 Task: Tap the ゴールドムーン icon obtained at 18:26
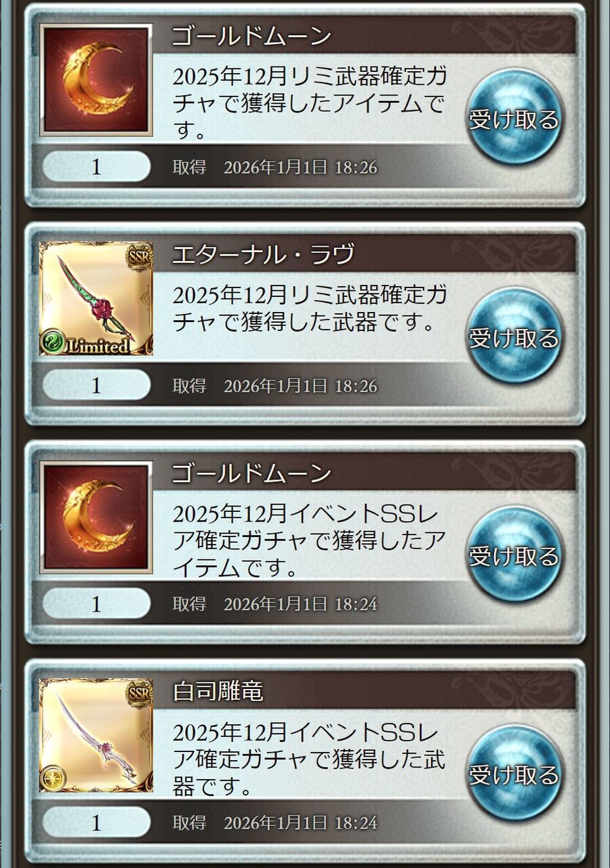pyautogui.click(x=96, y=80)
